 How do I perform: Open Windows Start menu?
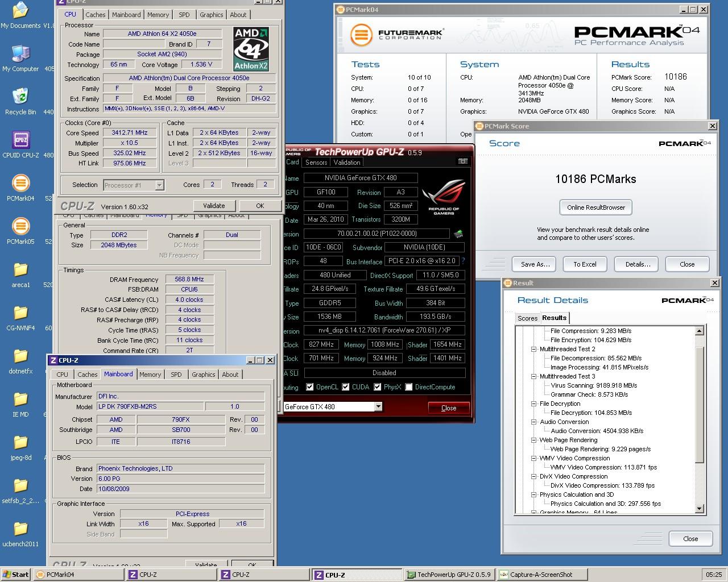click(x=16, y=575)
